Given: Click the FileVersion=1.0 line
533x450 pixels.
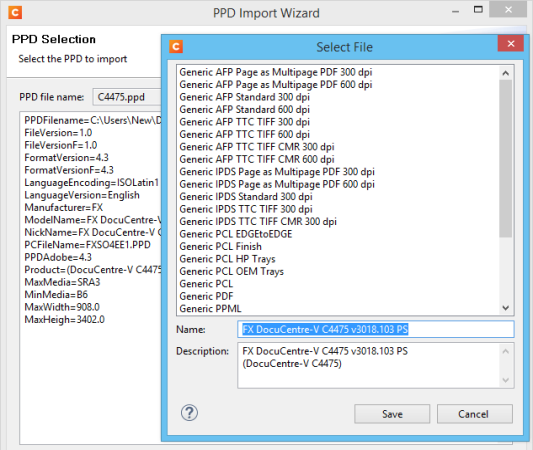Looking at the screenshot, I should click(58, 133).
